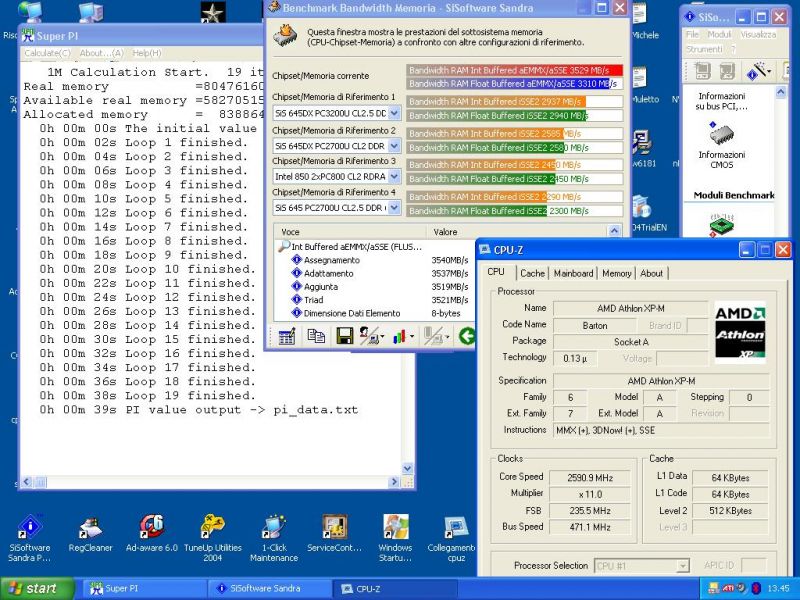Viewport: 800px width, 600px height.
Task: Switch to the Cache tab in CPU-Z
Action: coord(533,273)
